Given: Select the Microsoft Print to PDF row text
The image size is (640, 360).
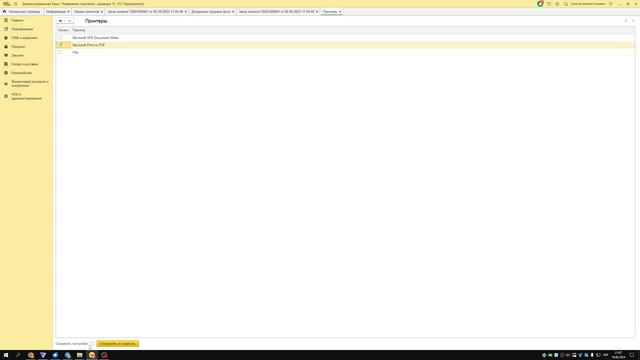Looking at the screenshot, I should 89,45.
